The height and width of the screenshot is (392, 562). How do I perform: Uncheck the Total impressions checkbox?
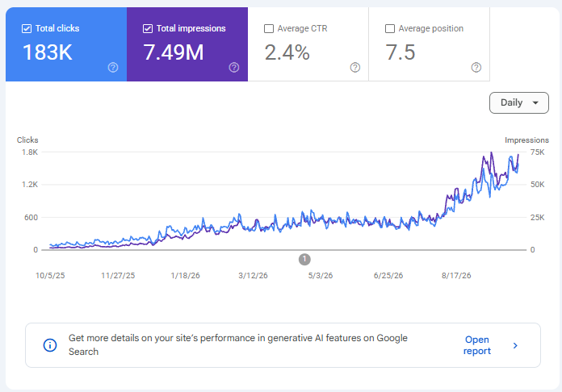[x=148, y=29]
